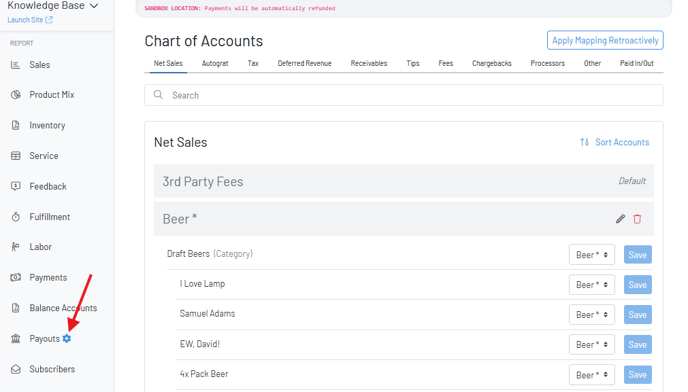
Task: Save the EW, David! account mapping
Action: 638,345
